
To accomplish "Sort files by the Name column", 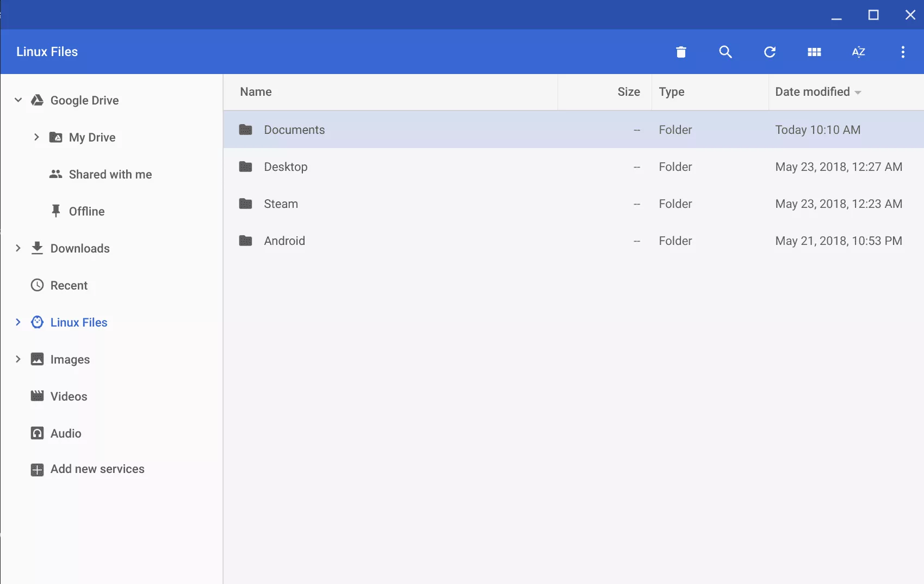I will (256, 92).
